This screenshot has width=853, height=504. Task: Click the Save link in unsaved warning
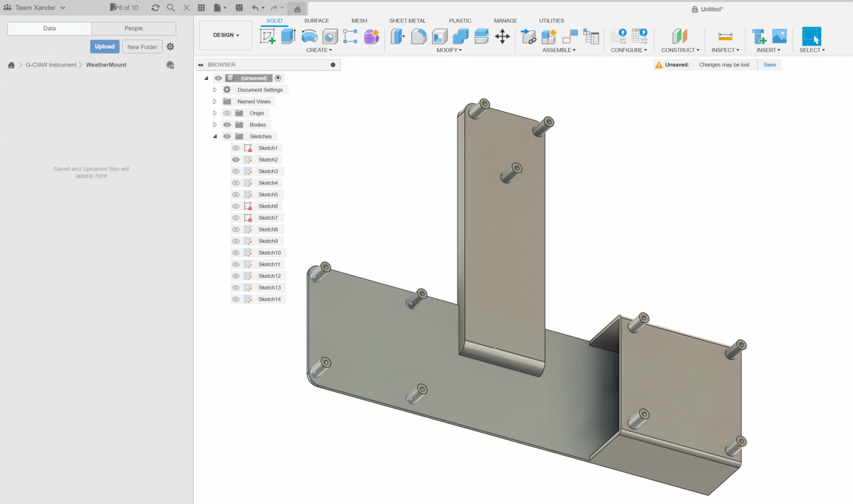click(x=769, y=65)
